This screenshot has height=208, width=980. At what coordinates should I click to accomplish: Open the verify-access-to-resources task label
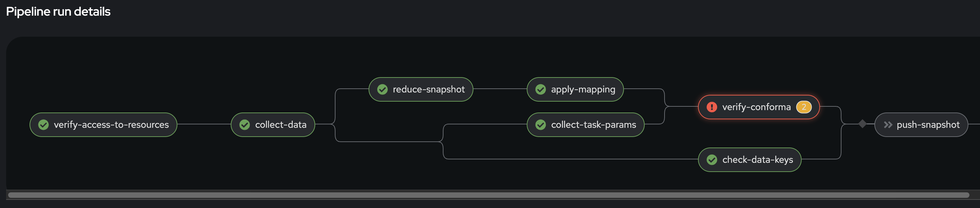point(111,125)
